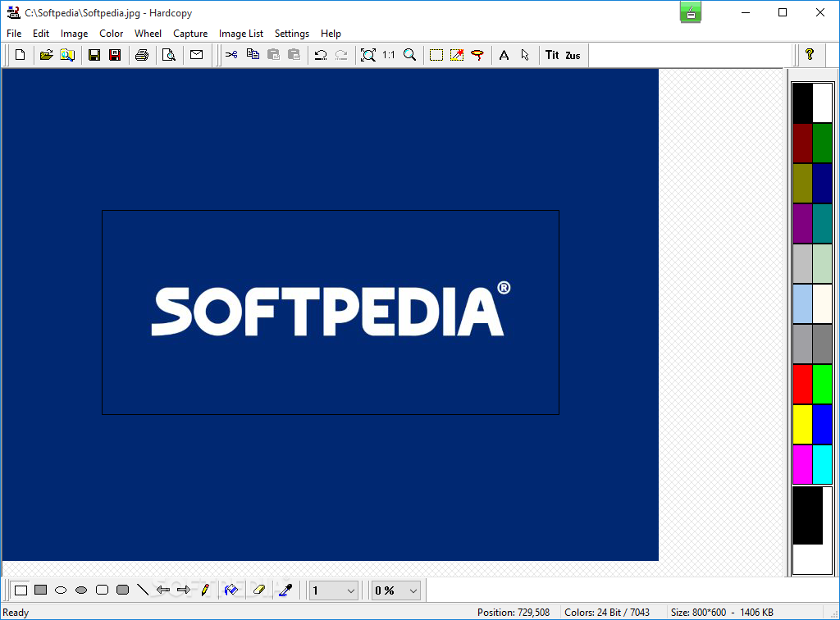The image size is (840, 620).
Task: Select the filled ellipse drawing tool
Action: (81, 590)
